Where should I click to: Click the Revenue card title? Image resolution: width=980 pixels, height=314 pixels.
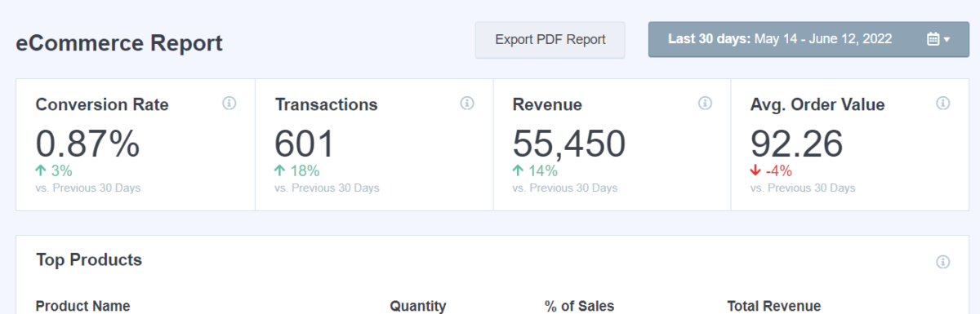[x=547, y=104]
